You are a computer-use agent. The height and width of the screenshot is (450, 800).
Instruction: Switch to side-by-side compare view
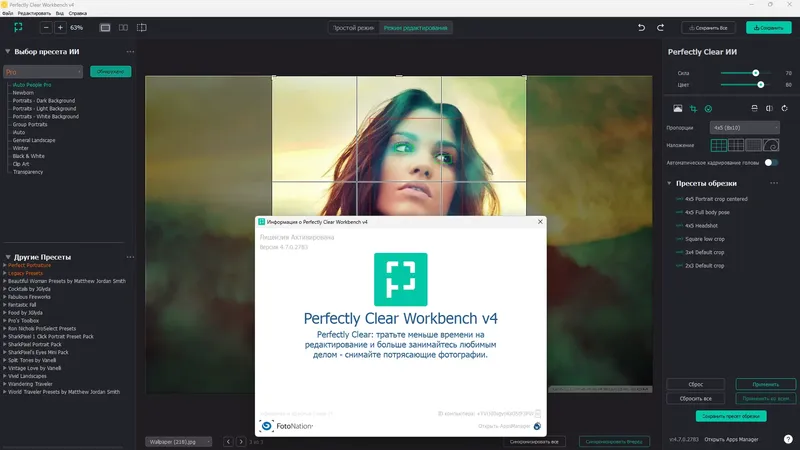click(123, 28)
